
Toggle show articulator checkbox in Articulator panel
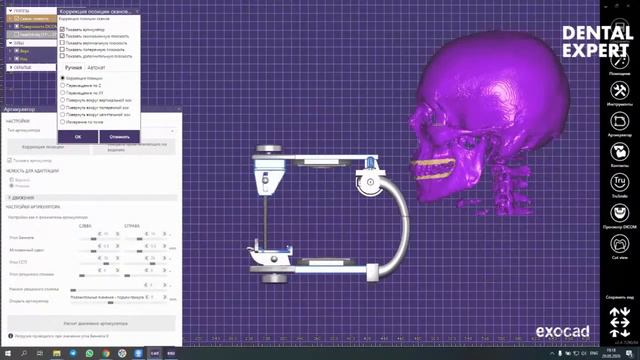click(9, 160)
